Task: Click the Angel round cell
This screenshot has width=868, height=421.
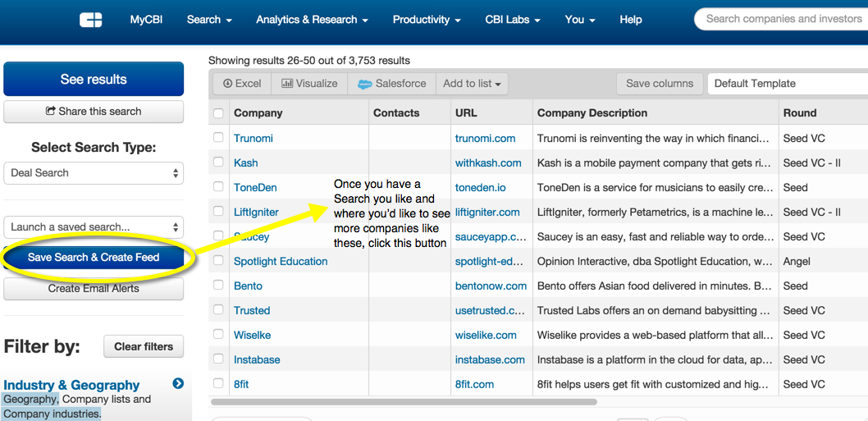Action: (796, 261)
